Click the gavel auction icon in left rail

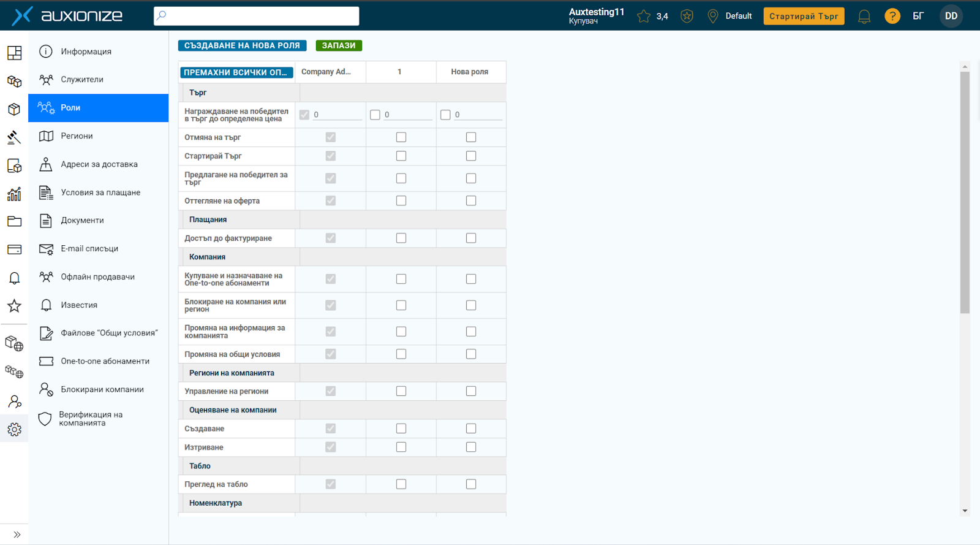pos(14,137)
